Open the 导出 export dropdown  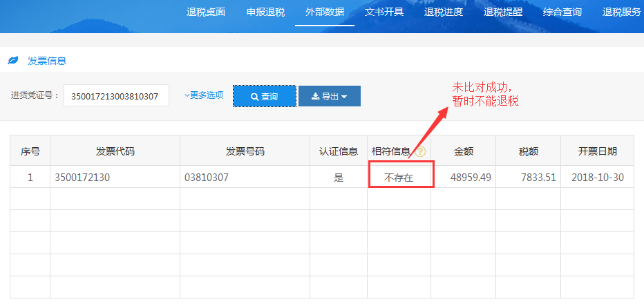point(329,96)
